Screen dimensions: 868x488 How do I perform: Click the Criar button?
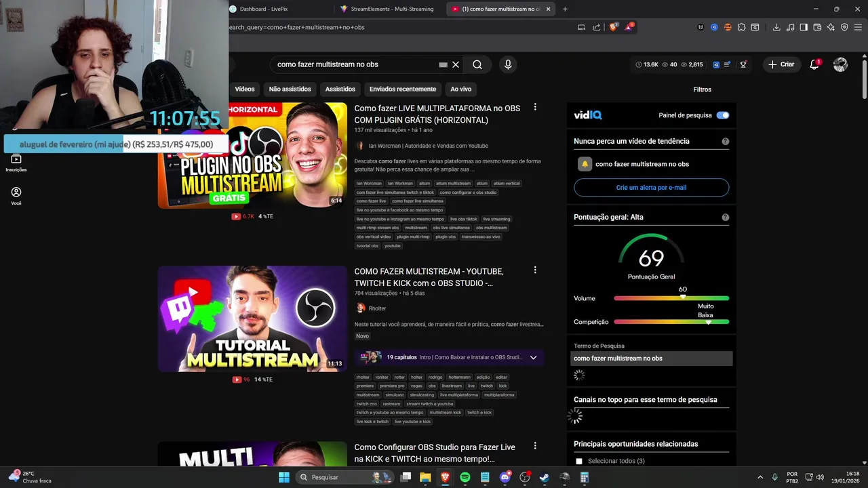click(x=781, y=64)
